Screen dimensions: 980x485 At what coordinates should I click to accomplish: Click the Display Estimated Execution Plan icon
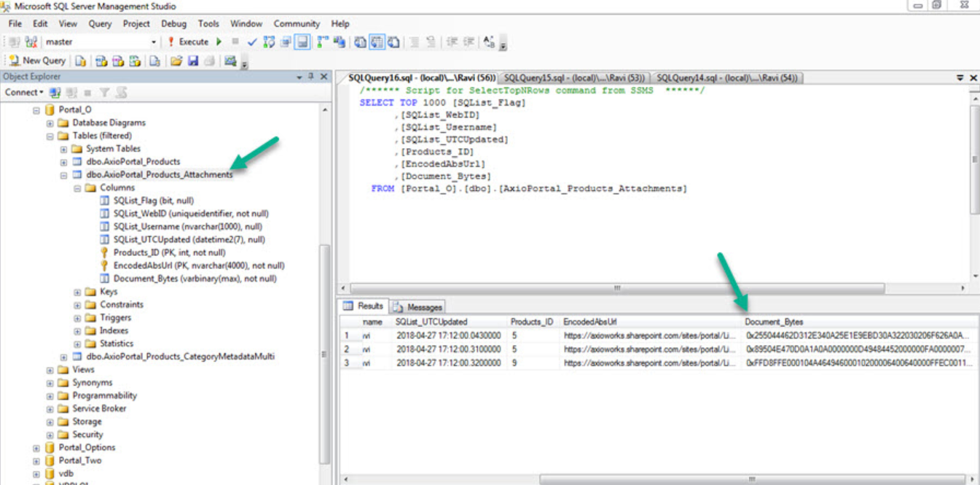[x=269, y=42]
